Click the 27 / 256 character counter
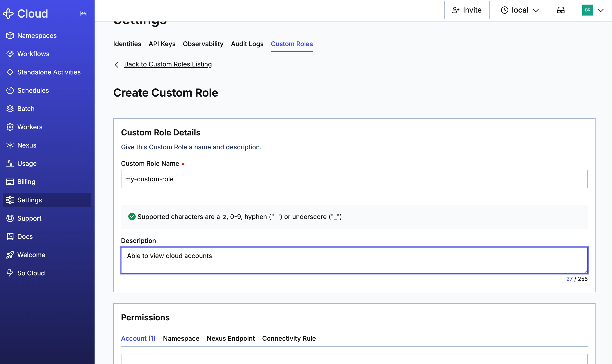 pos(577,279)
